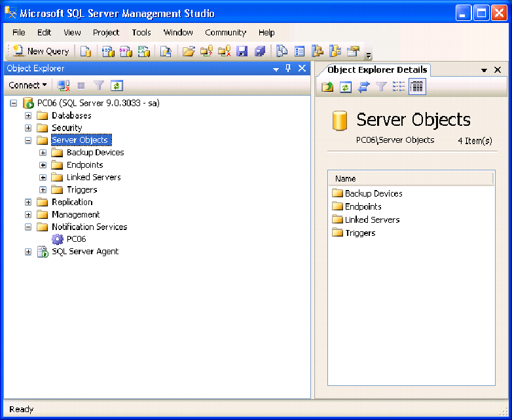Switch Object Explorer Details to list view
Image resolution: width=512 pixels, height=420 pixels.
pyautogui.click(x=399, y=86)
